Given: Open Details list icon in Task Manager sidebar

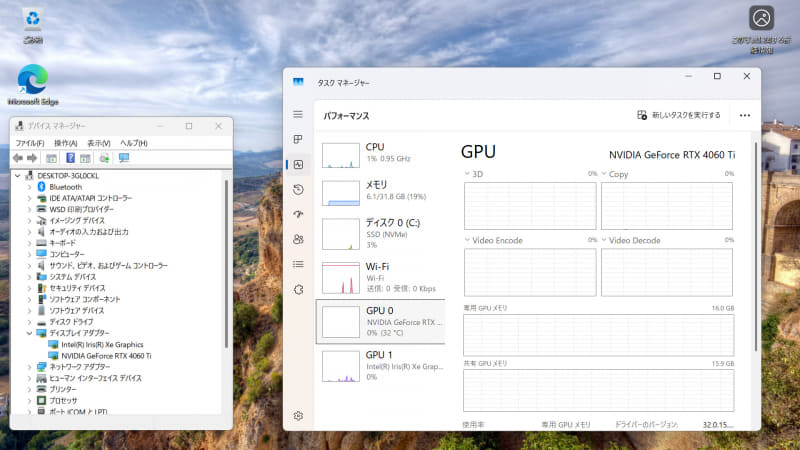Looking at the screenshot, I should [x=298, y=264].
